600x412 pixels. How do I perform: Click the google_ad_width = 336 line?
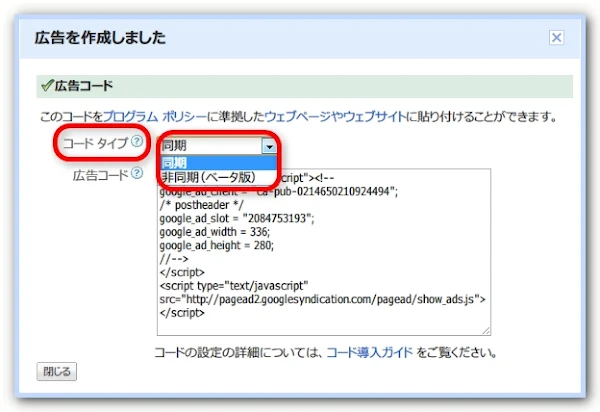pos(215,232)
